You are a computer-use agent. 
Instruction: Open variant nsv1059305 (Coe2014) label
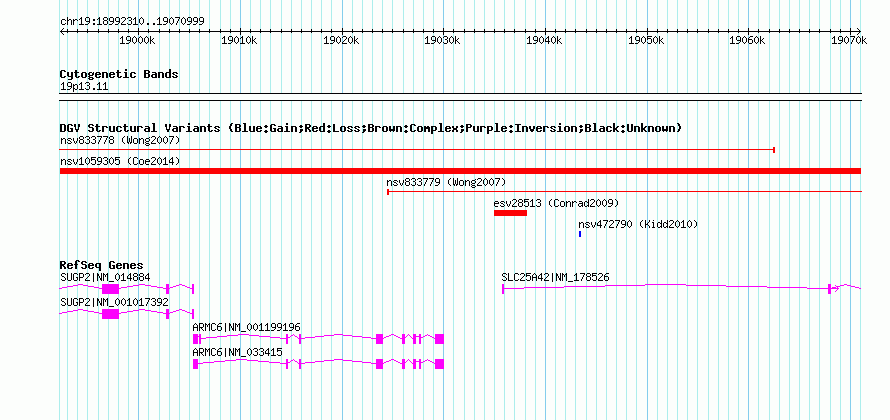120,161
